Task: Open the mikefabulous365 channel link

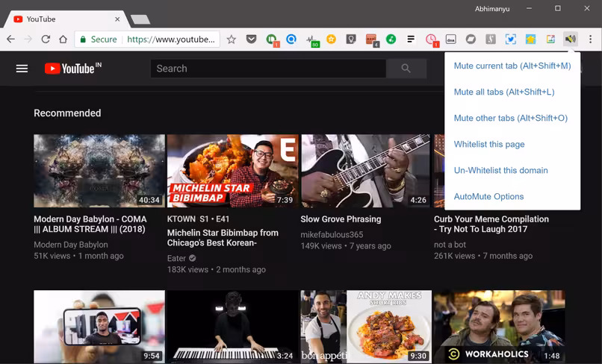Action: tap(332, 234)
